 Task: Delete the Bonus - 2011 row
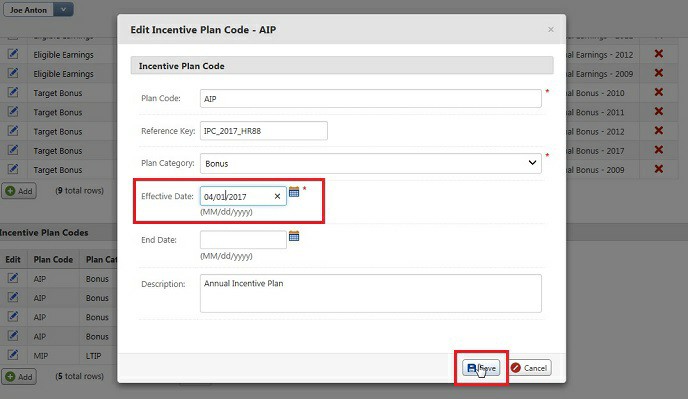tap(659, 111)
